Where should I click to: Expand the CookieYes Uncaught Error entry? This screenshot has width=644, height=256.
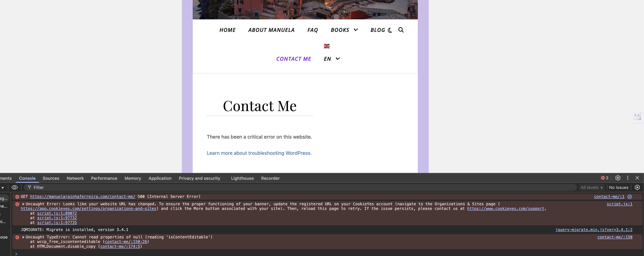click(x=23, y=204)
